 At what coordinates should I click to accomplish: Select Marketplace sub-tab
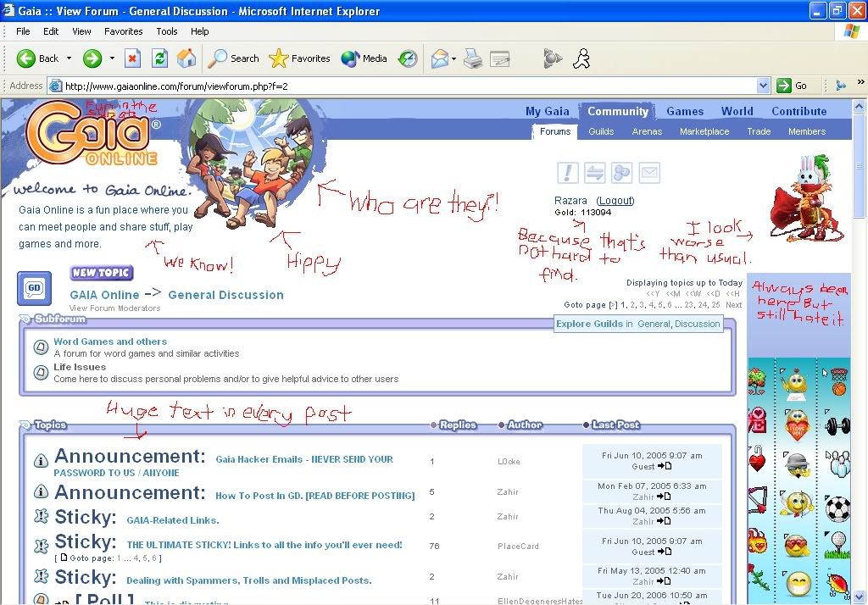coord(704,131)
